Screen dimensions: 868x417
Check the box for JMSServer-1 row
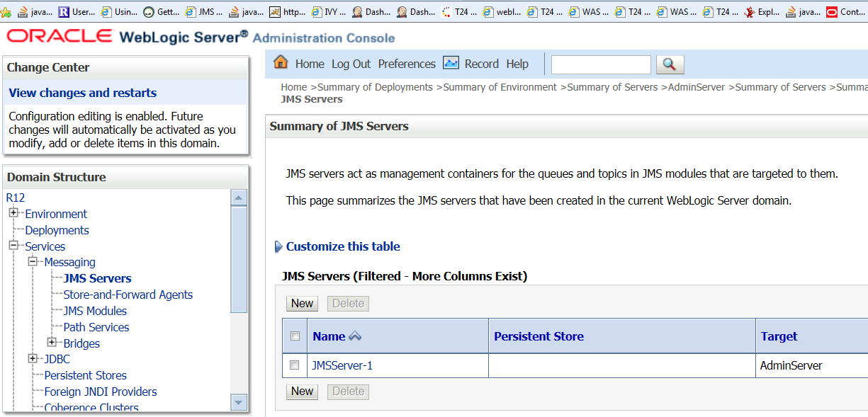[x=295, y=365]
